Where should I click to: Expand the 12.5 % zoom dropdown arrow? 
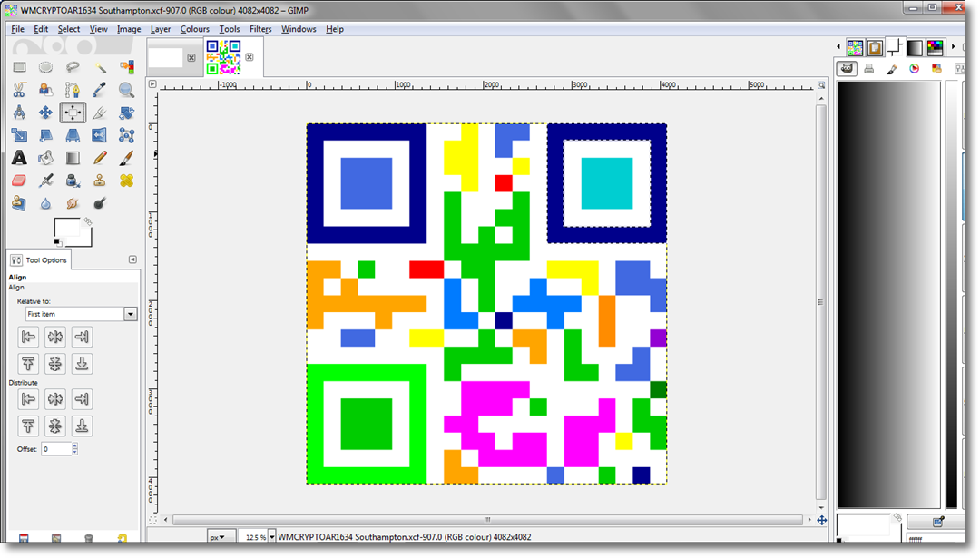[272, 537]
